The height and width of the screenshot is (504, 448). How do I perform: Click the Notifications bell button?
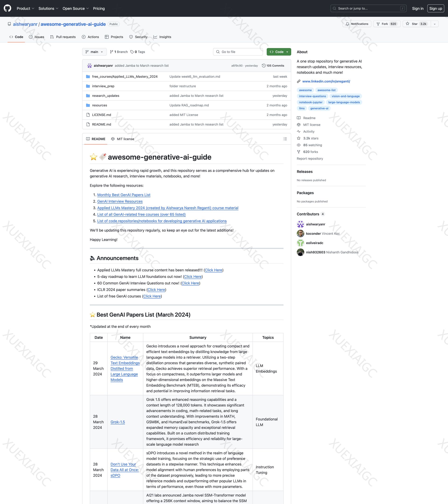click(x=357, y=24)
